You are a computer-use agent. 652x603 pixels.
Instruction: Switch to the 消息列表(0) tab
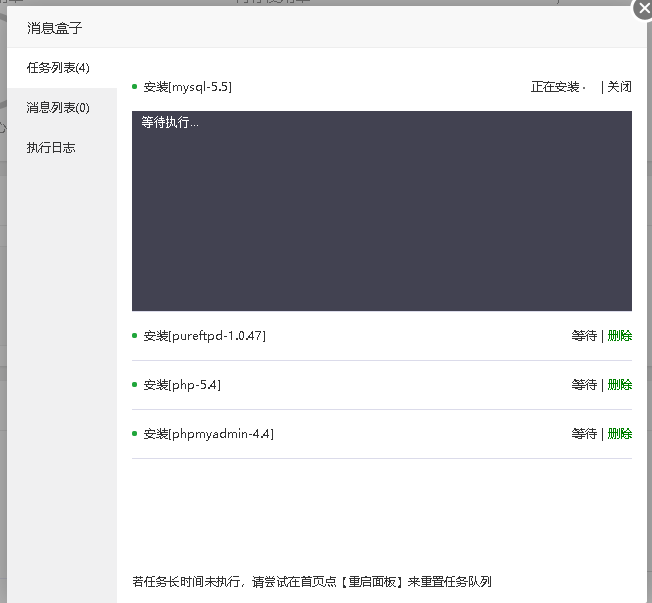[62, 108]
